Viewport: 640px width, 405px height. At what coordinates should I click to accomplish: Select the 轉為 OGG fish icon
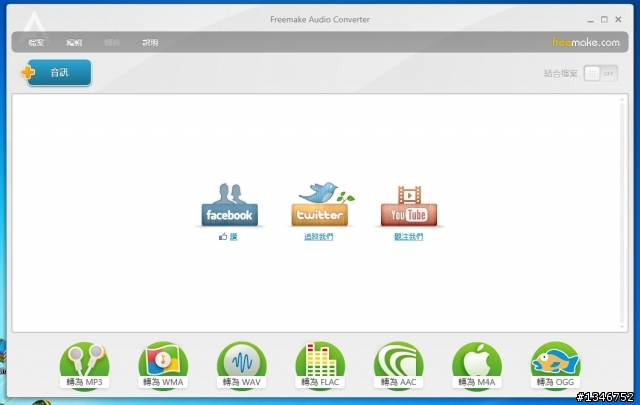[x=555, y=365]
